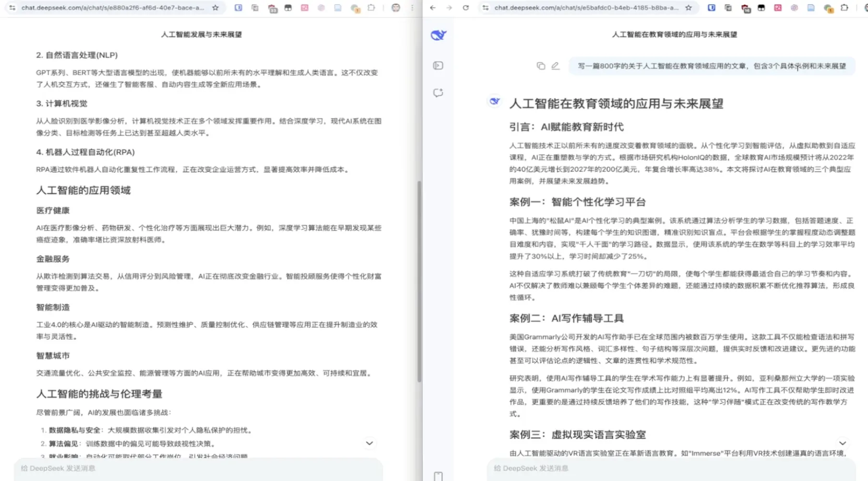Copy the user prompt message
Screen dimensions: 868x481
[x=541, y=66]
